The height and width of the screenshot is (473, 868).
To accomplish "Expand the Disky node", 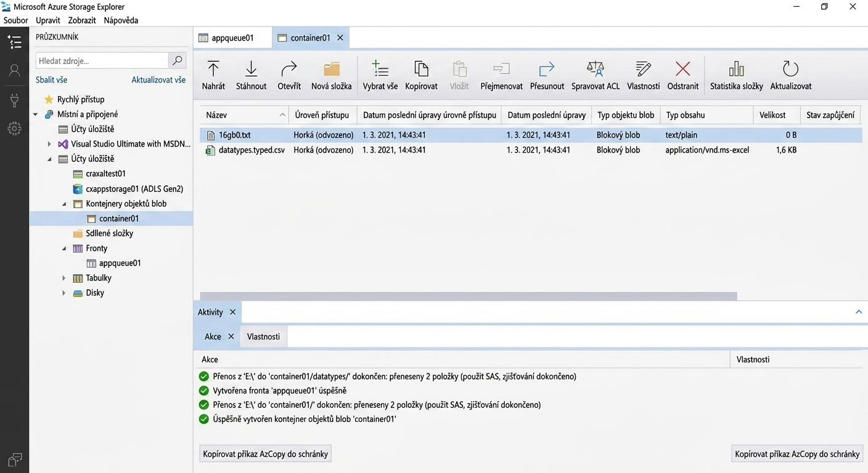I will coord(64,293).
